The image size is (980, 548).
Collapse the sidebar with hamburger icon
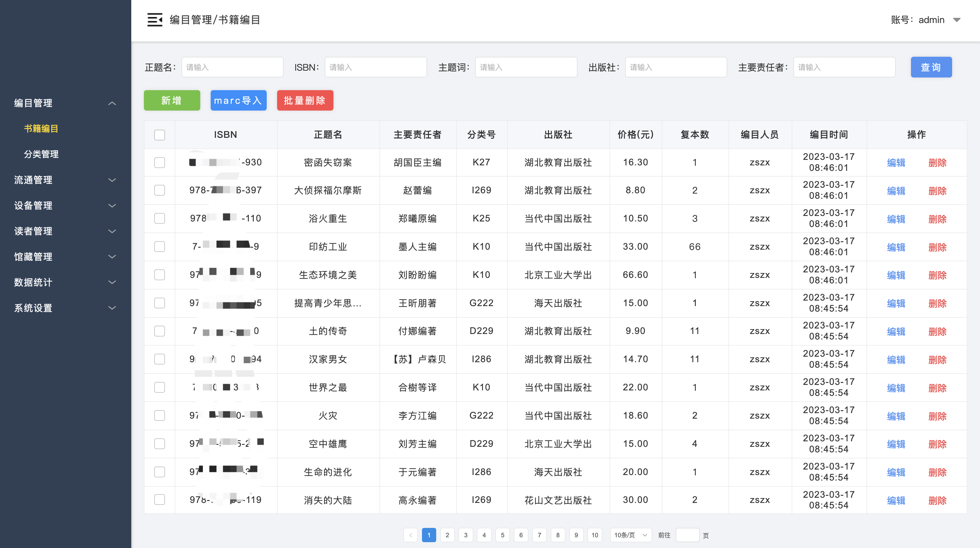click(x=155, y=20)
